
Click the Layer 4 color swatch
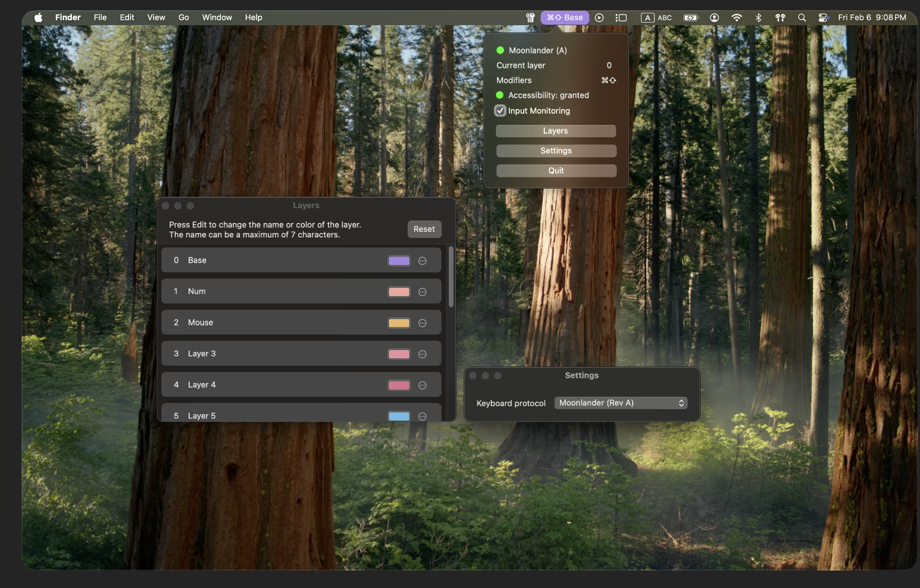click(x=399, y=385)
